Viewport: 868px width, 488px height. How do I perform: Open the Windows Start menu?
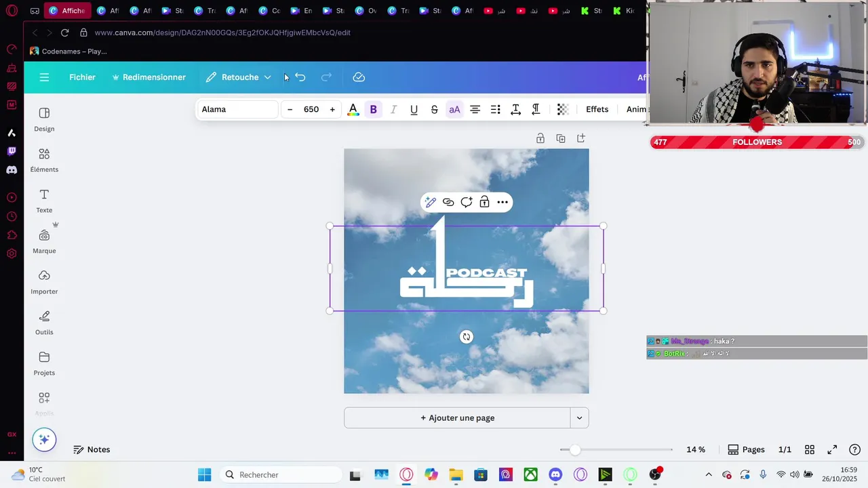[x=204, y=474]
